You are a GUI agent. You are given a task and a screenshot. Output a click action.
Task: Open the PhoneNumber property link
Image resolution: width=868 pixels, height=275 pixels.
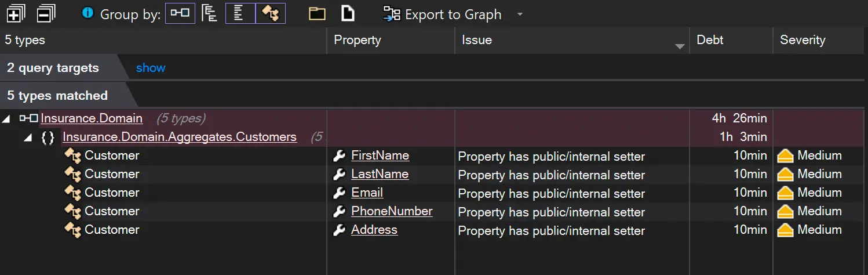[x=392, y=211]
